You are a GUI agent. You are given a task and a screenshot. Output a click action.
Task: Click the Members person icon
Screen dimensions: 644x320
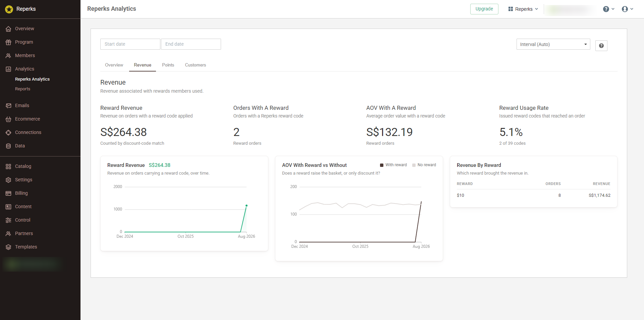(8, 56)
